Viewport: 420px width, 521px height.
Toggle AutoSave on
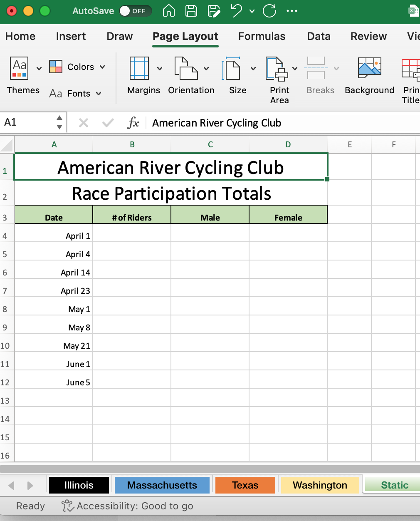135,11
